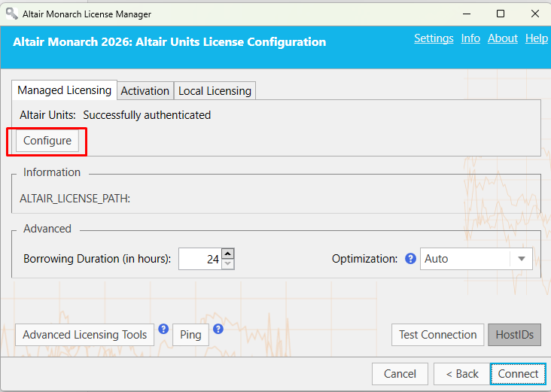The width and height of the screenshot is (551, 392).
Task: Click the Ping button
Action: pyautogui.click(x=190, y=335)
